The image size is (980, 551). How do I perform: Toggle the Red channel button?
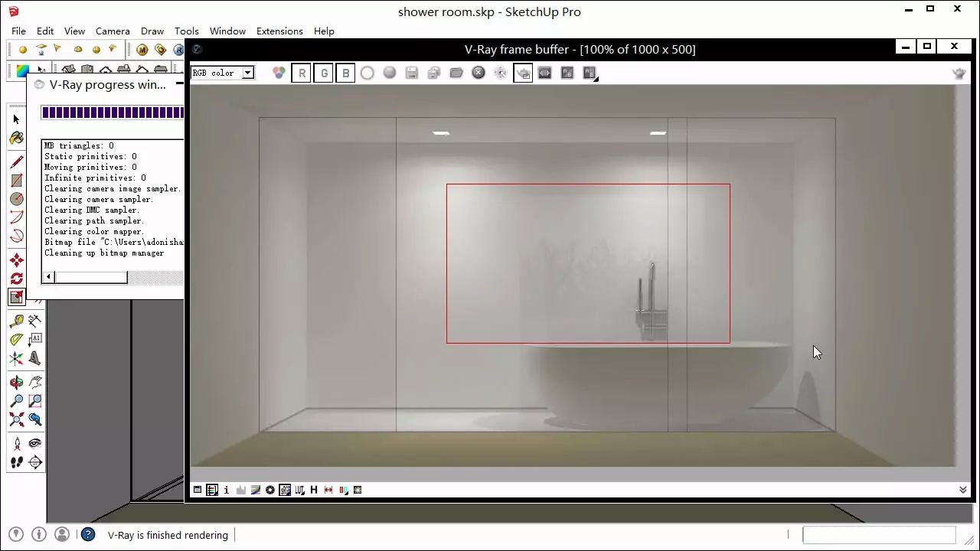pos(302,73)
